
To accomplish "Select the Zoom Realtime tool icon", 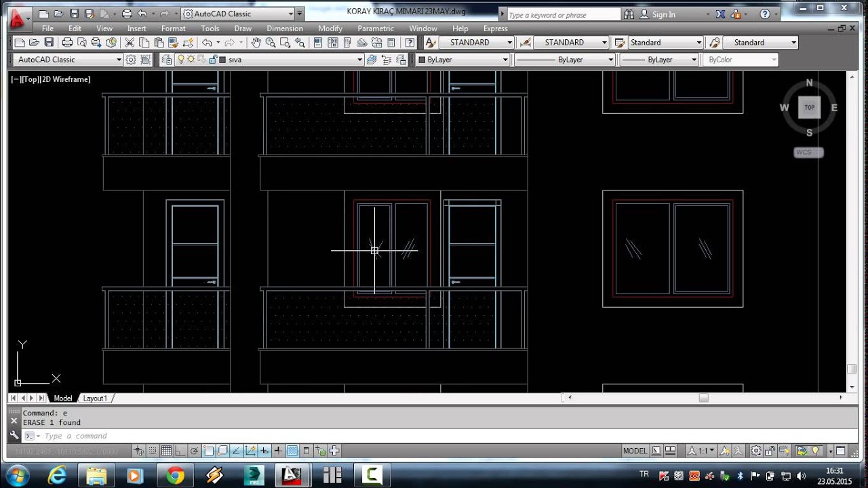I will pyautogui.click(x=271, y=42).
